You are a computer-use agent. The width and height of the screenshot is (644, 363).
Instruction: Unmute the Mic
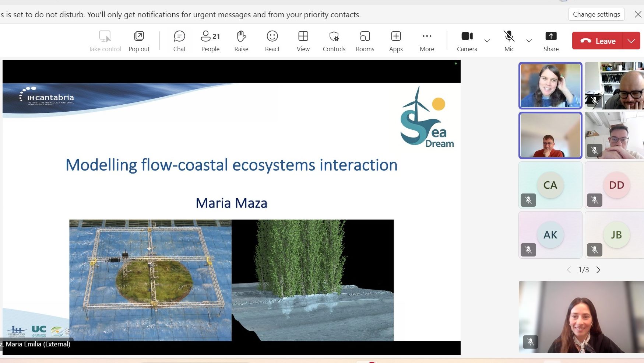(x=509, y=41)
